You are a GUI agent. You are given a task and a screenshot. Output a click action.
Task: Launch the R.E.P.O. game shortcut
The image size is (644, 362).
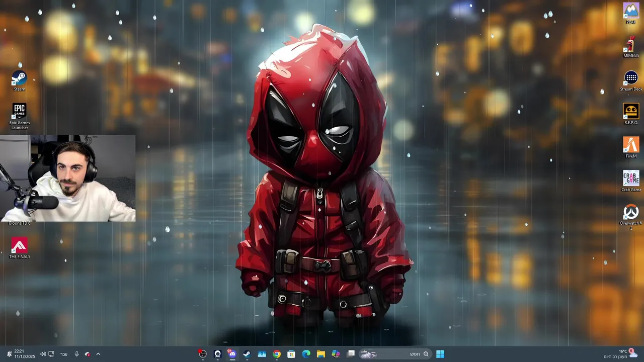pos(631,114)
